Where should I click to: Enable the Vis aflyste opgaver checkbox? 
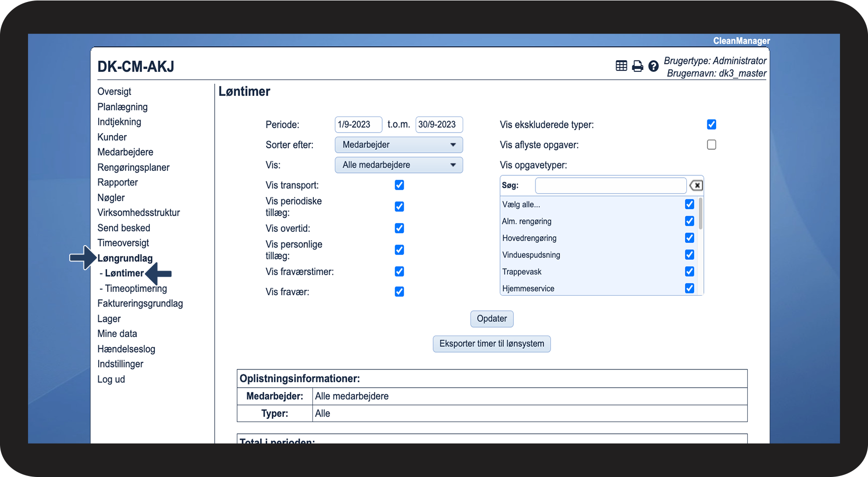(x=711, y=145)
